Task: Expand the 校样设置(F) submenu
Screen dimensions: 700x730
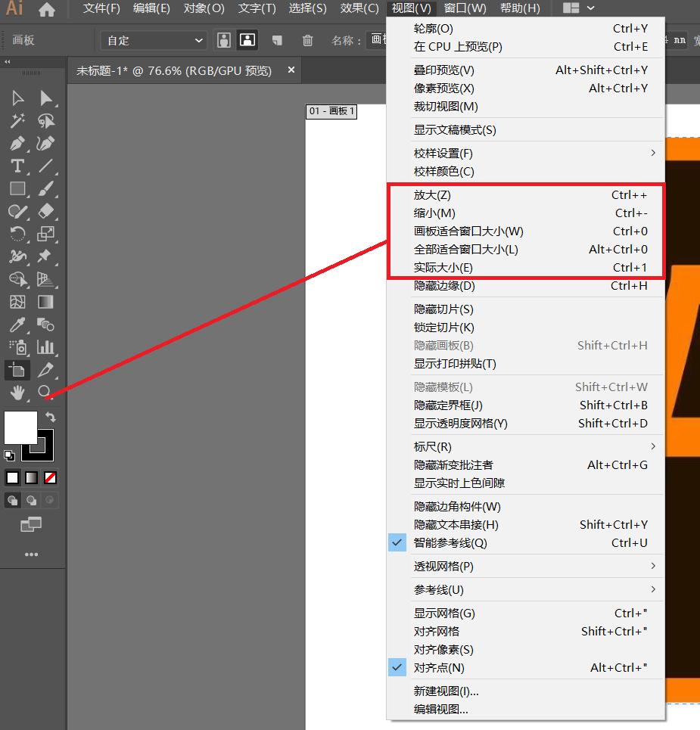Action: pyautogui.click(x=525, y=153)
